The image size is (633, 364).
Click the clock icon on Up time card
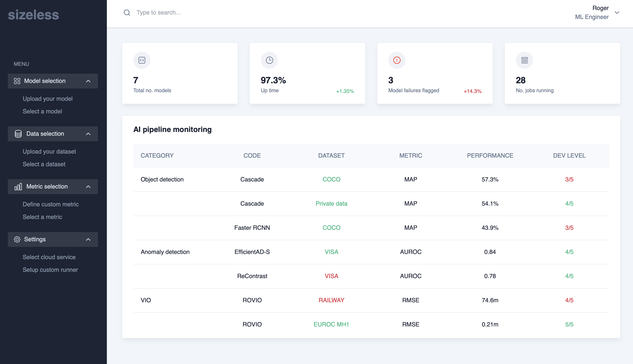[269, 60]
